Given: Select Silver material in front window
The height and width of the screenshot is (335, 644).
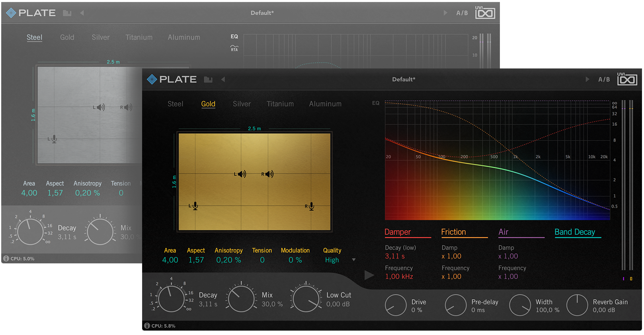Looking at the screenshot, I should [242, 104].
